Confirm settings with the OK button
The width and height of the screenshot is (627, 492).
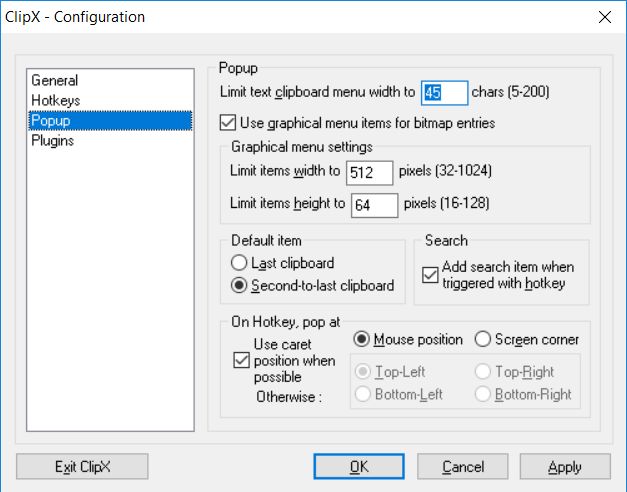(x=359, y=467)
